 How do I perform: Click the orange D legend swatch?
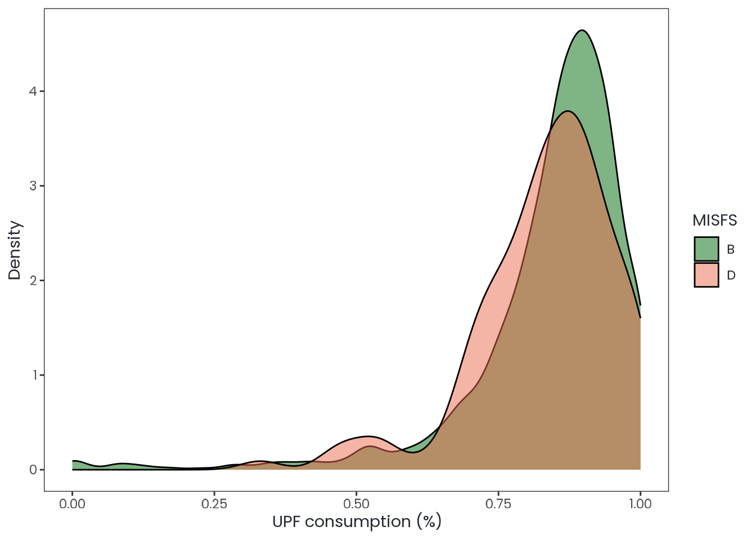[x=706, y=275]
